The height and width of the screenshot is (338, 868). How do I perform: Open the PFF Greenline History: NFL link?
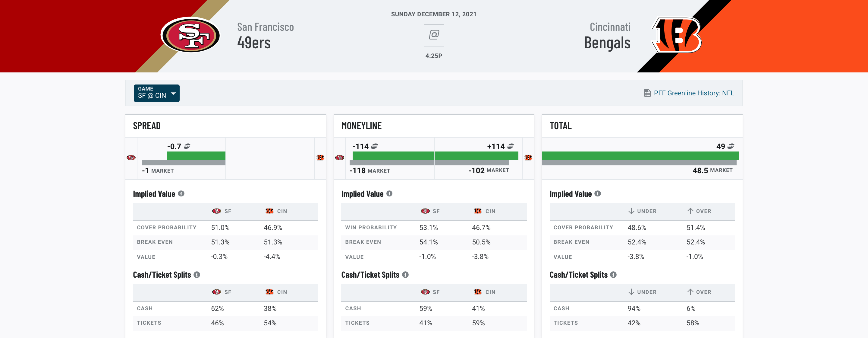pos(694,93)
